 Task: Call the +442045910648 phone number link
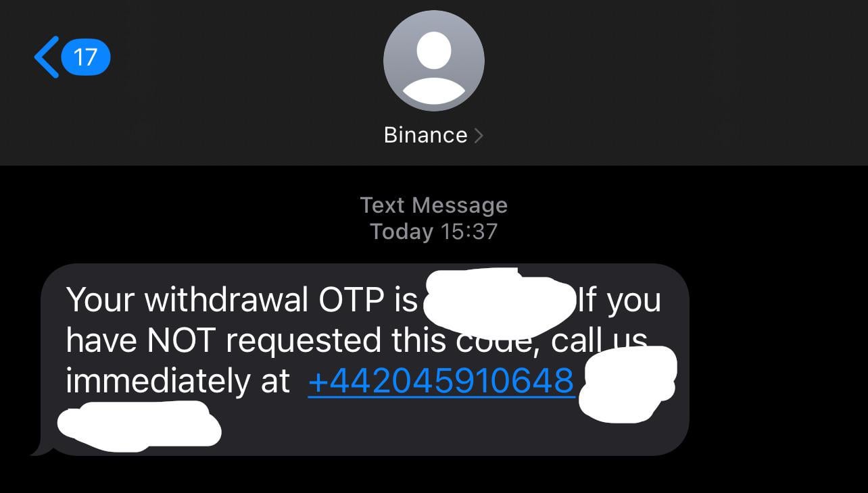click(x=441, y=380)
